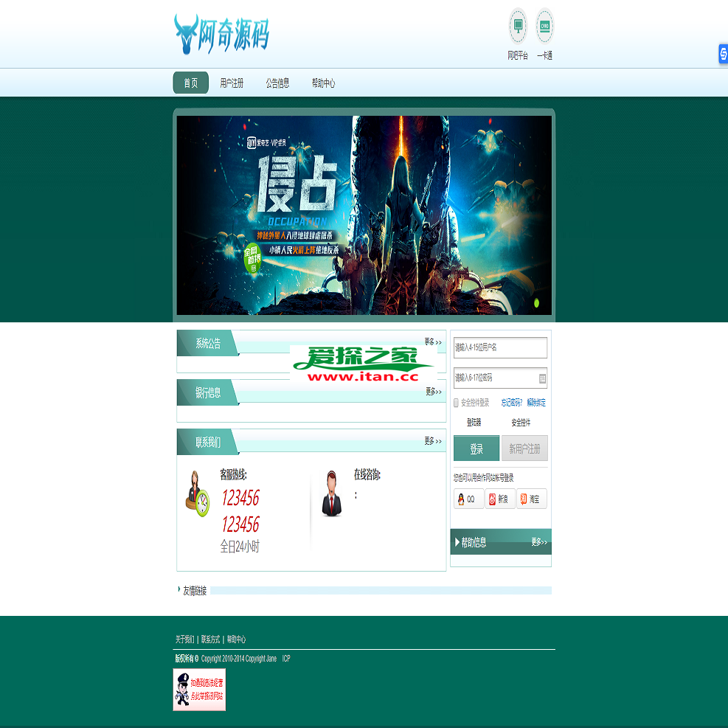This screenshot has height=728, width=728.
Task: Click the 忘记密码? link
Action: click(512, 402)
